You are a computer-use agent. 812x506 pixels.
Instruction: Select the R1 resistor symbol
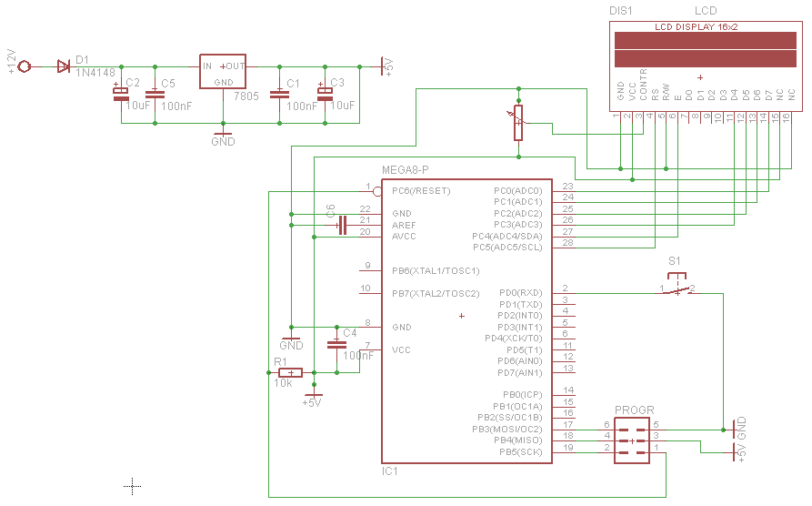coord(290,373)
